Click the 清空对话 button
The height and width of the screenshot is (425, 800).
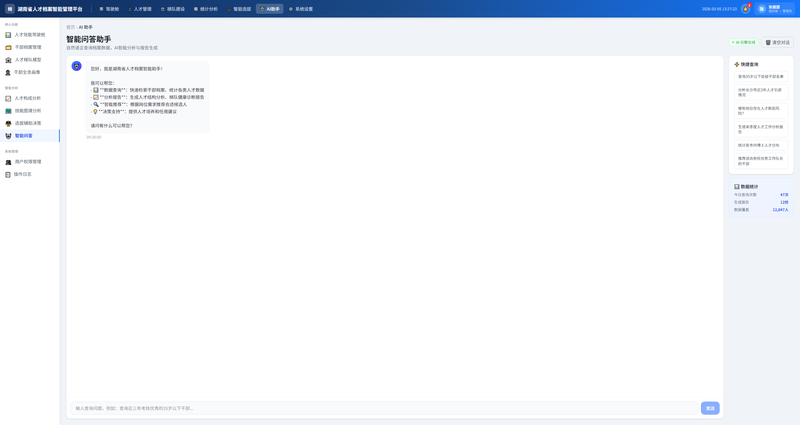pos(777,42)
